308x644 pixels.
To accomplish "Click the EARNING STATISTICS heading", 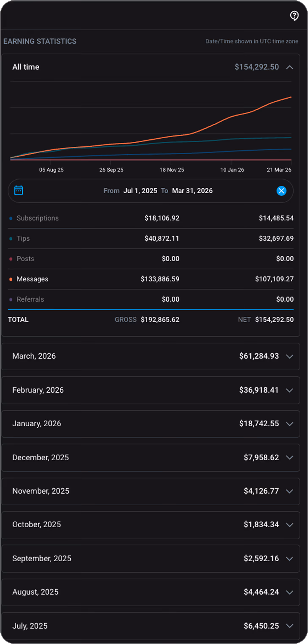I will pos(40,41).
